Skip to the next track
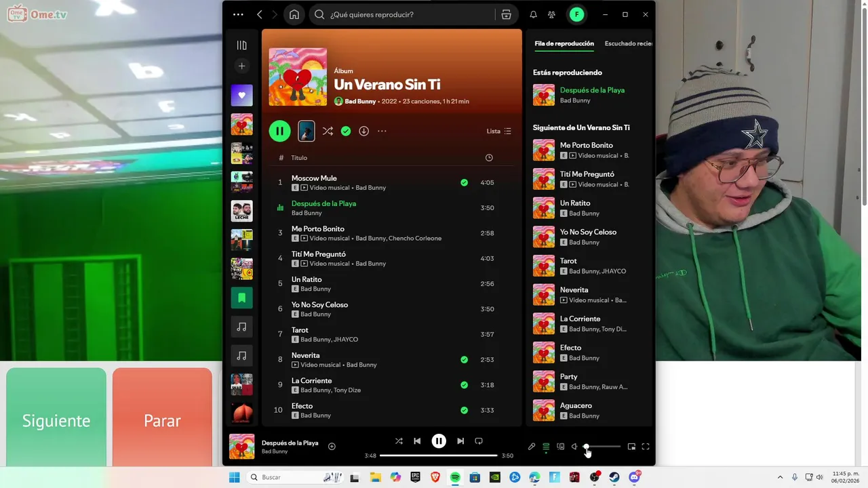The width and height of the screenshot is (868, 488). point(460,441)
